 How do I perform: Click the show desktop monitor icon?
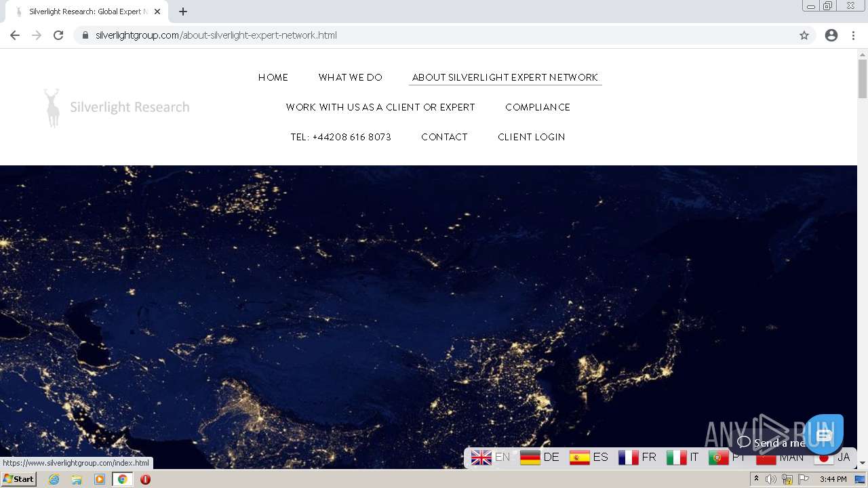click(x=860, y=479)
